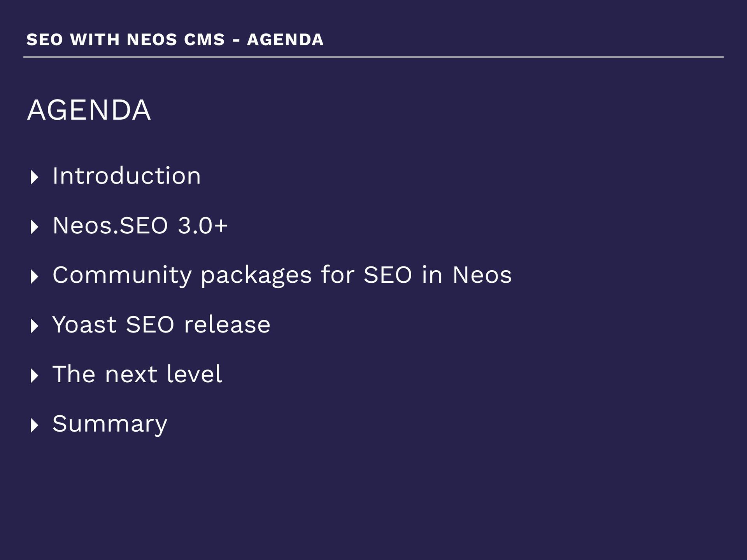Click the word level in the fifth bullet

[x=194, y=374]
